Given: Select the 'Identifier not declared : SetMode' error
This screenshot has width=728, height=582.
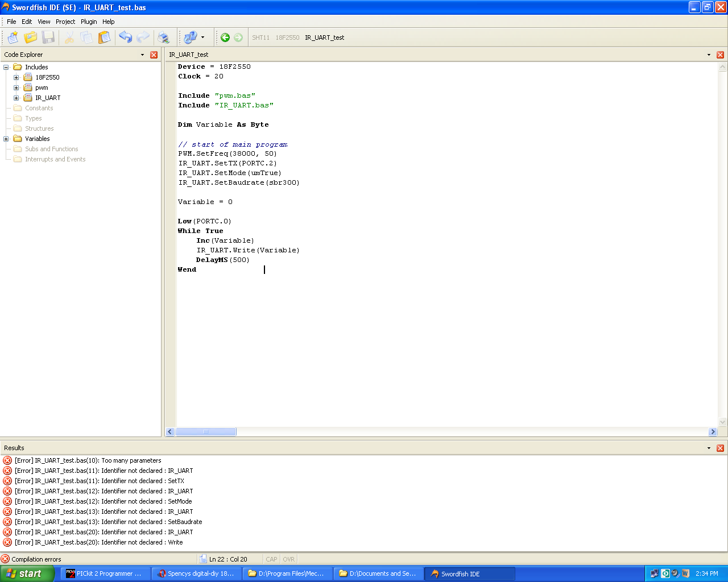Looking at the screenshot, I should pos(104,501).
